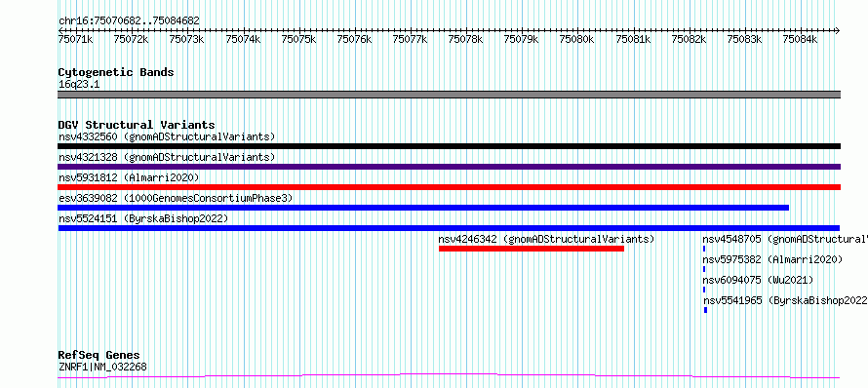Click the 75081k ruler tick label
Screen dimensions: 868x388
(633, 39)
